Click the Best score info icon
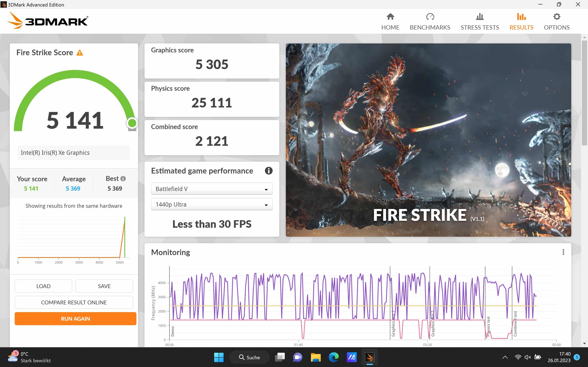Viewport: 588px width, 367px height. click(x=123, y=179)
